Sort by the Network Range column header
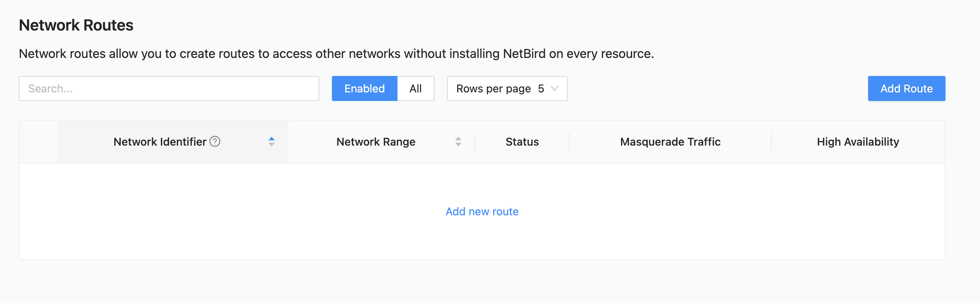Viewport: 980px width, 303px height. (x=376, y=142)
